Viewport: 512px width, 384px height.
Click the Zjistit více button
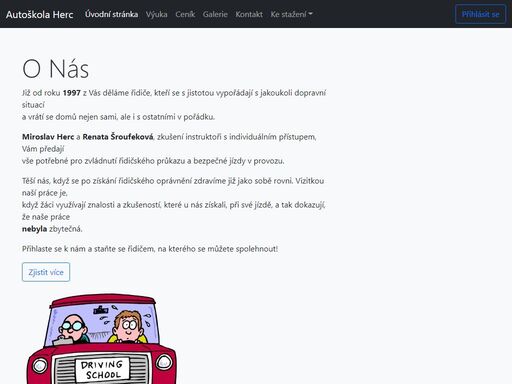46,272
